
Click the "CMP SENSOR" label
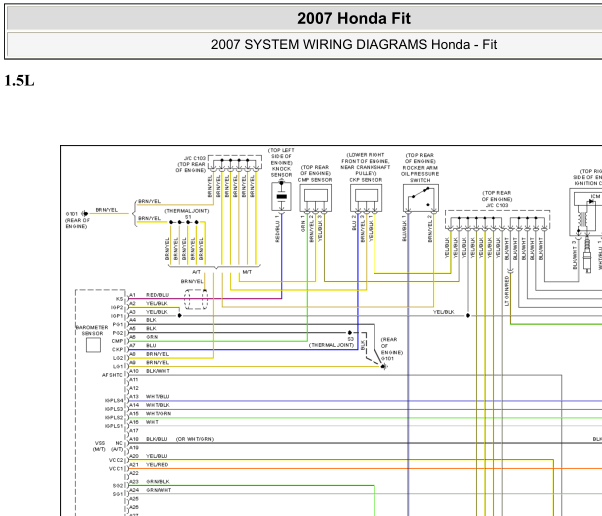point(315,180)
